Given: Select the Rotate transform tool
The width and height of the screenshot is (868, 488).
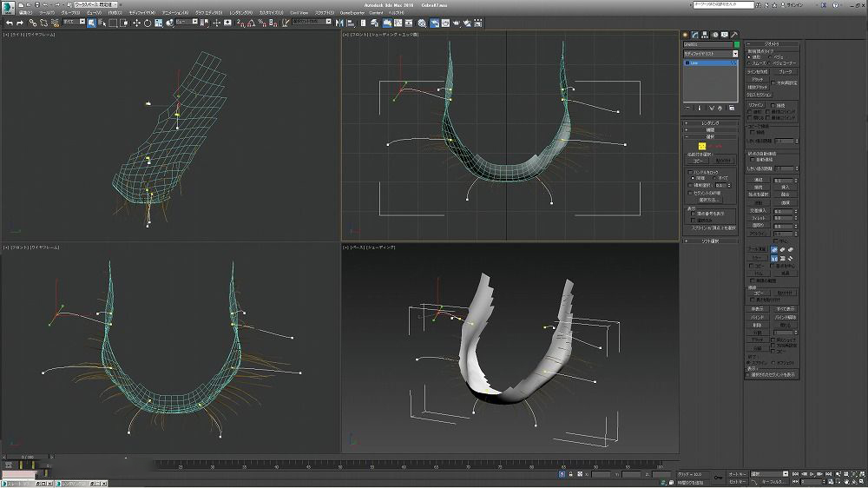Looking at the screenshot, I should coord(147,23).
